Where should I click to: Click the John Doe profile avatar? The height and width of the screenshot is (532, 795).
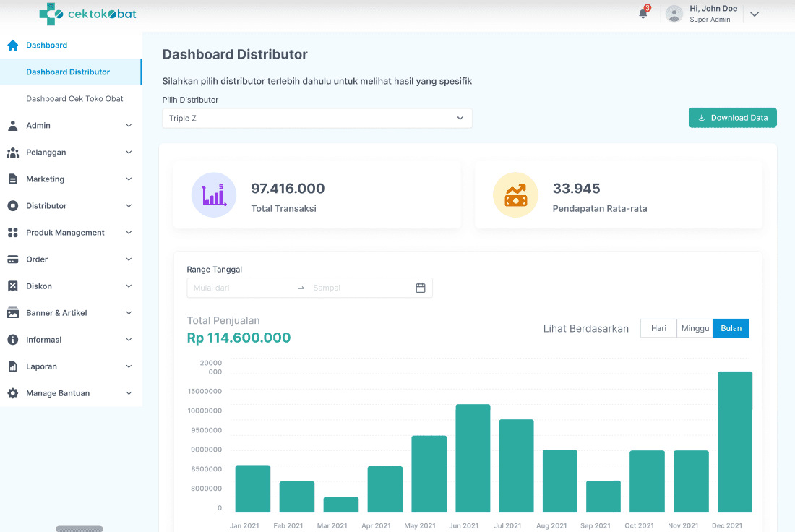[x=674, y=14]
